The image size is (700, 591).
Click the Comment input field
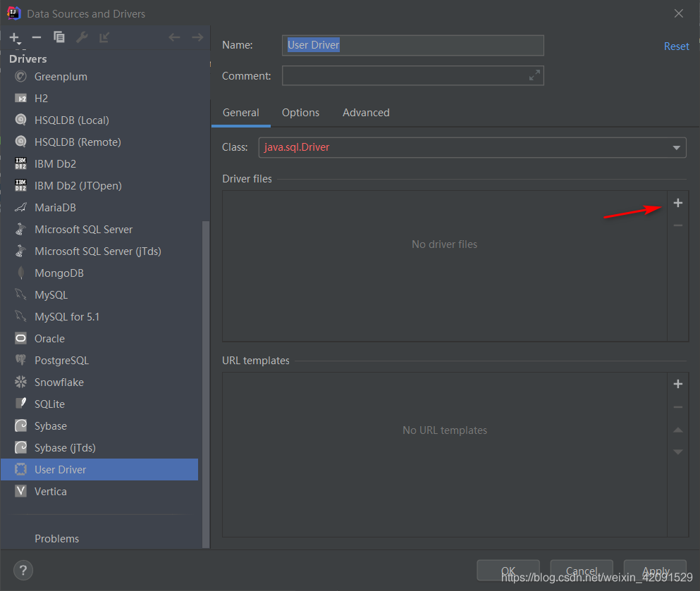pos(413,75)
